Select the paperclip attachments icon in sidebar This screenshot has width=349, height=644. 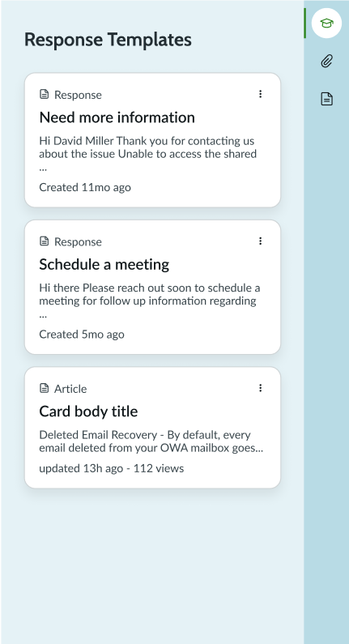click(326, 62)
